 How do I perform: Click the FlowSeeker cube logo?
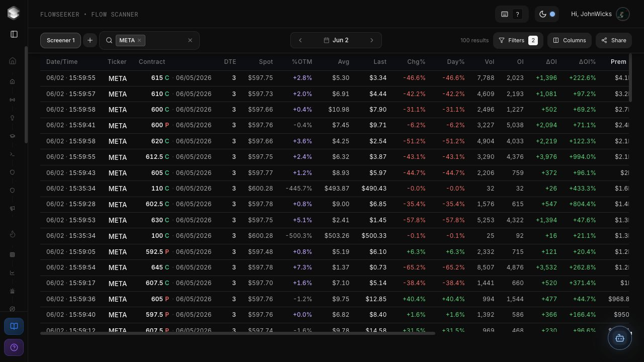point(14,13)
